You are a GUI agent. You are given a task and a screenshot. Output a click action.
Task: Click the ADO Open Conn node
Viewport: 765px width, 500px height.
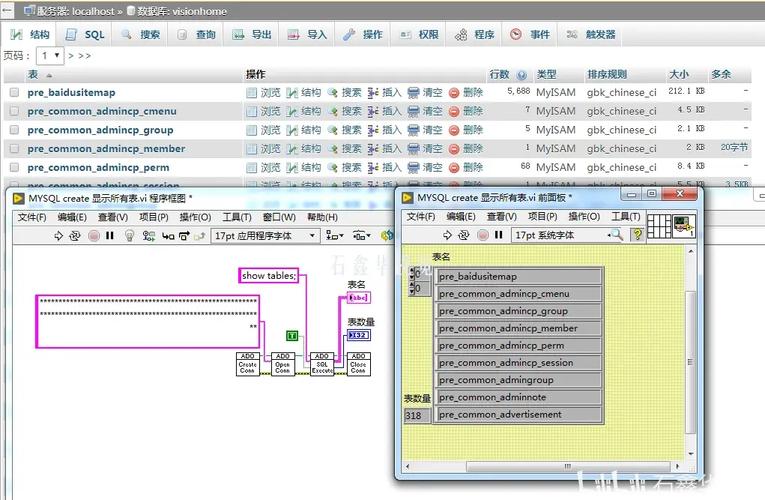tap(282, 364)
